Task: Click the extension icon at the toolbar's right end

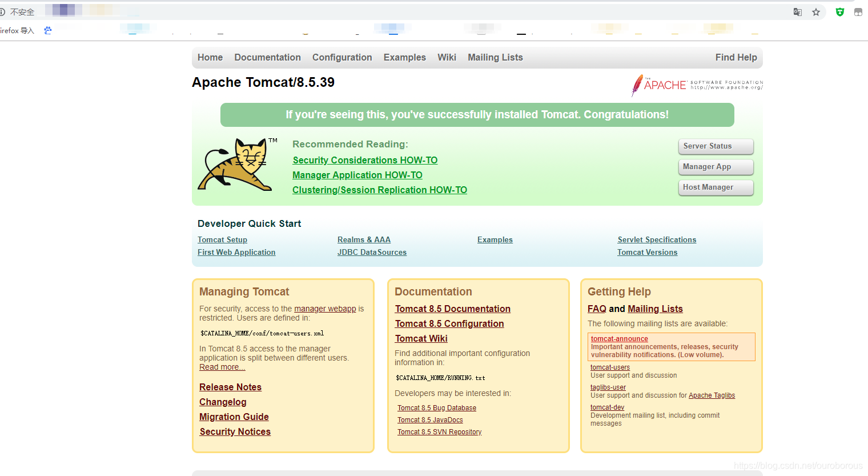Action: [858, 12]
